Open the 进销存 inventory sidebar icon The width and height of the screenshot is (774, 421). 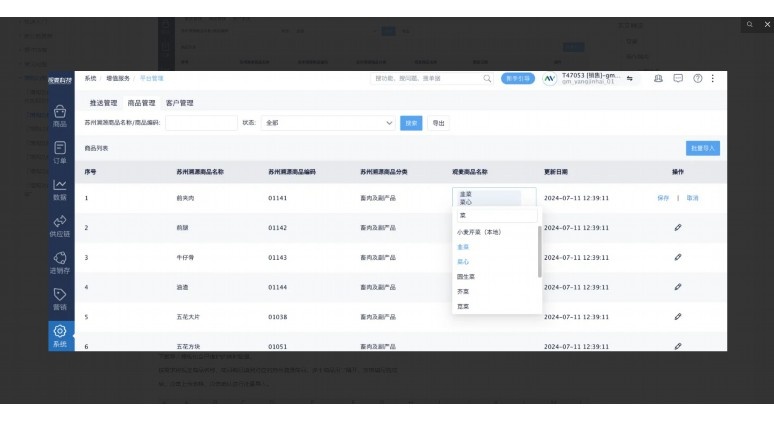60,263
